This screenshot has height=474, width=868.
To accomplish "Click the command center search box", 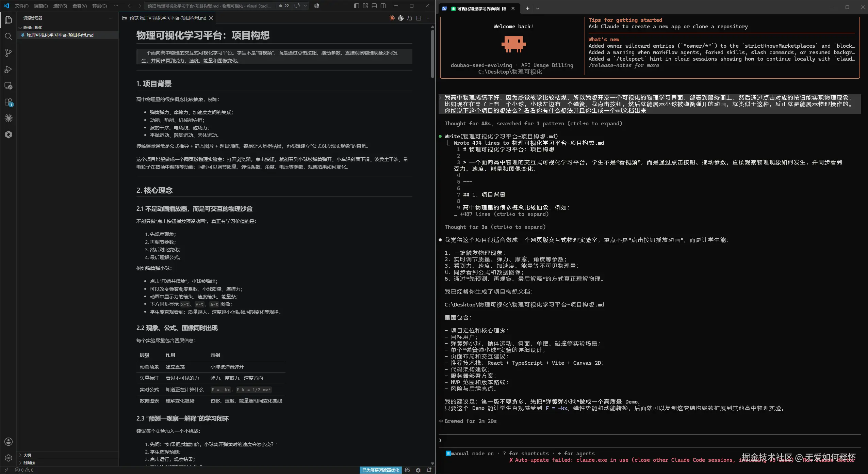I will coord(210,6).
